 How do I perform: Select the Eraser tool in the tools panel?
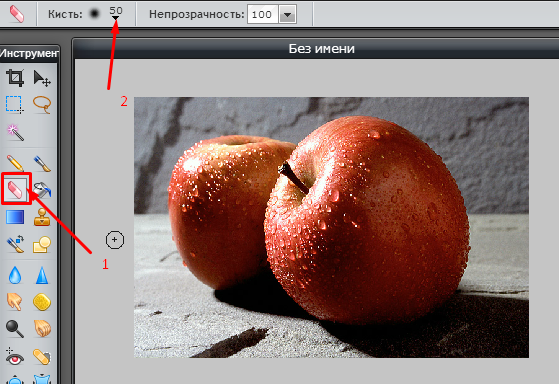pyautogui.click(x=15, y=189)
